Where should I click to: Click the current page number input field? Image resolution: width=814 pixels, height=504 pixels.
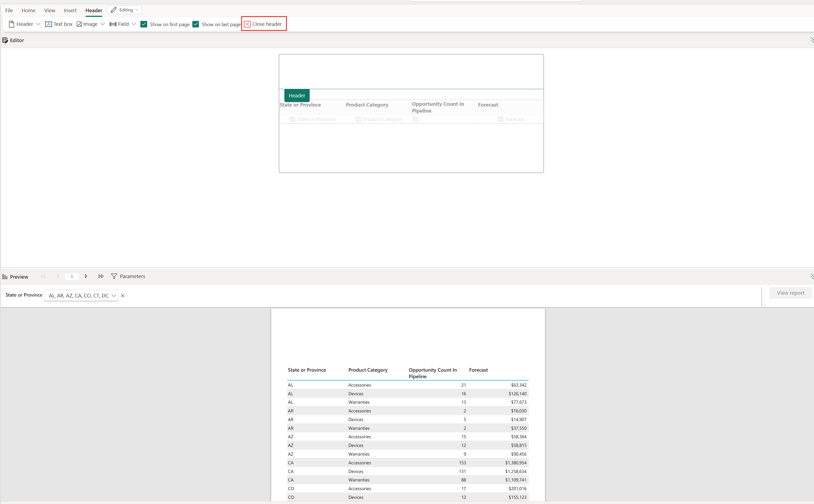[x=72, y=276]
